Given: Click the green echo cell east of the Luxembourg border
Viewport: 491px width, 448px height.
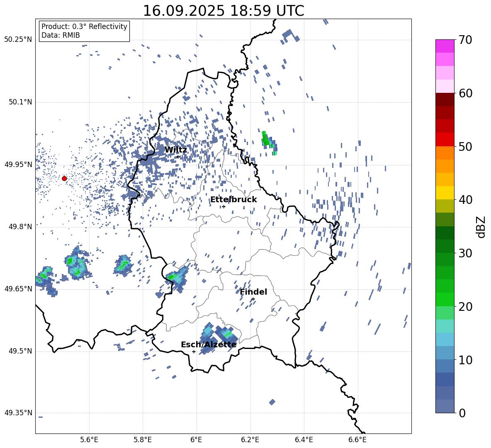Looking at the screenshot, I should pos(269,143).
